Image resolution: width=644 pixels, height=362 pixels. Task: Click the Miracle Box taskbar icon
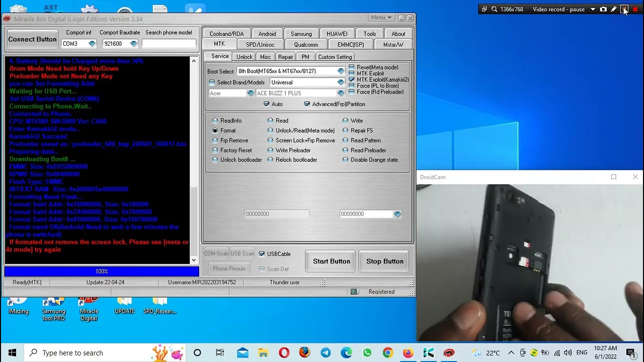click(449, 352)
